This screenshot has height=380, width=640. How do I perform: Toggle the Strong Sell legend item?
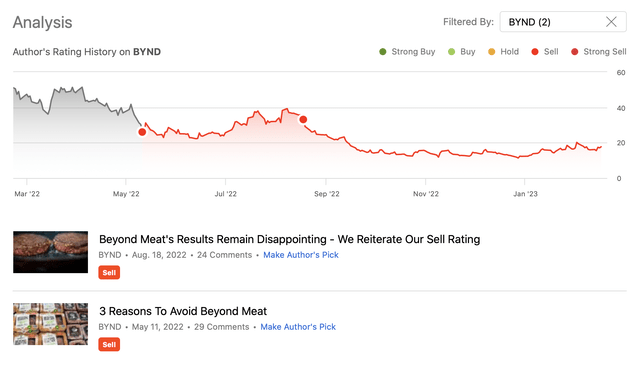[x=599, y=52]
